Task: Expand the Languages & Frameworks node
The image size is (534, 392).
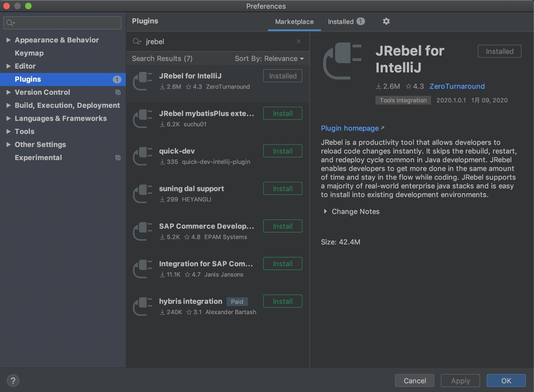Action: pos(8,118)
